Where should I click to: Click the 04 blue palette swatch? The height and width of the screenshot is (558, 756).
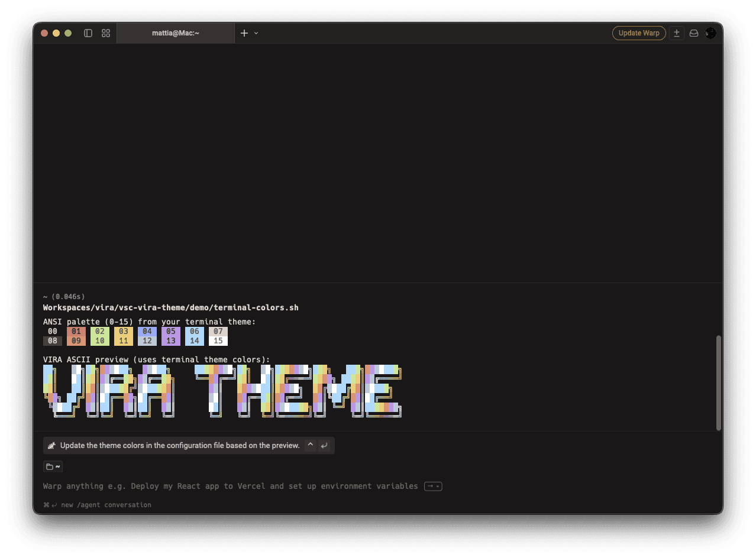(147, 332)
